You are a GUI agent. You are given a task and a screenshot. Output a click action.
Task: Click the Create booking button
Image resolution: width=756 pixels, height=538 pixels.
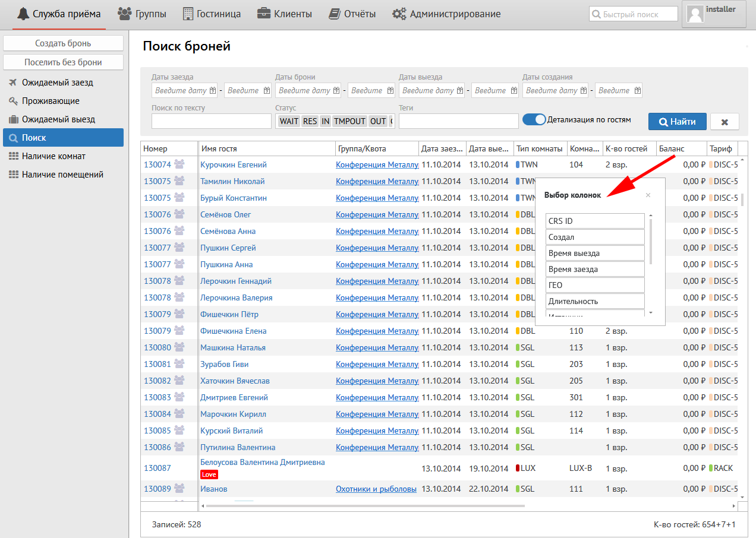63,43
